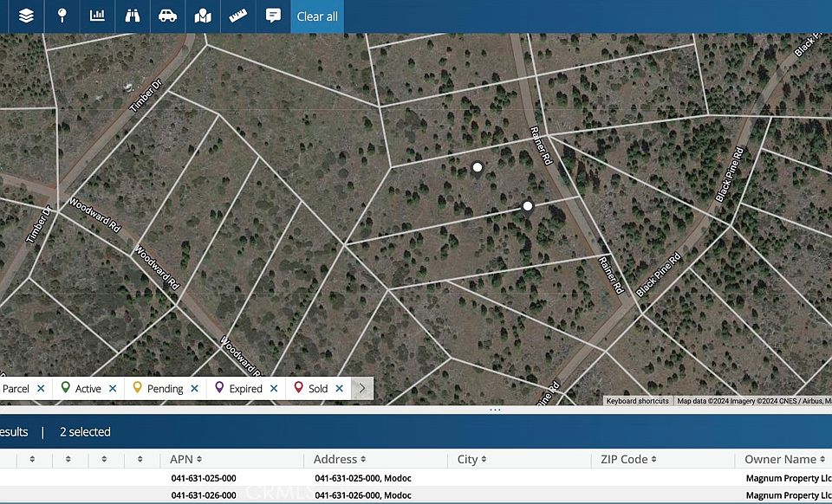
Task: Open Keyboard shortcuts map link
Action: 637,401
